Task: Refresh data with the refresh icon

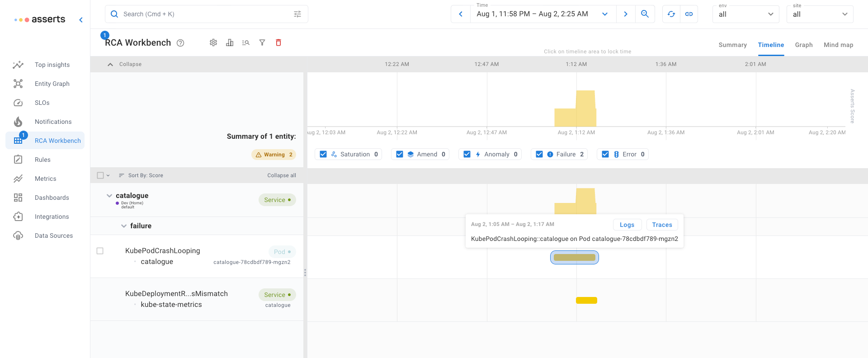Action: pos(671,14)
